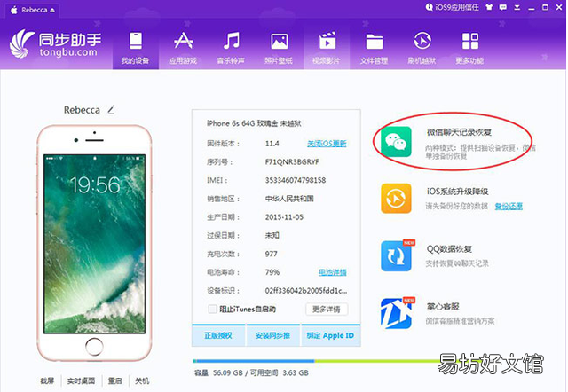Open the 刷机越狱 flash/jailbreak tab
Screen dimensions: 568x392
[422, 48]
